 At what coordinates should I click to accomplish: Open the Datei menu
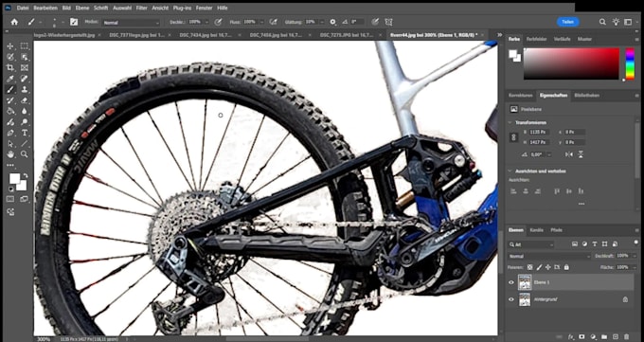pos(23,8)
